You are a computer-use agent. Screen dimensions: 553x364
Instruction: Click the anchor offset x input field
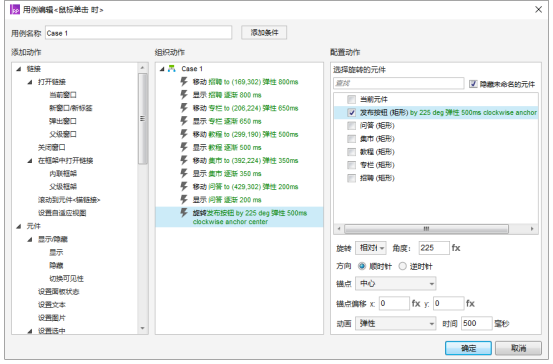[x=394, y=303]
